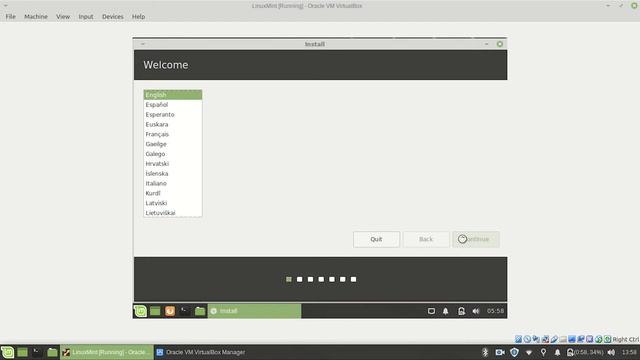Click VirtualBox shared folders status icon
The image size is (640, 360).
(563, 339)
